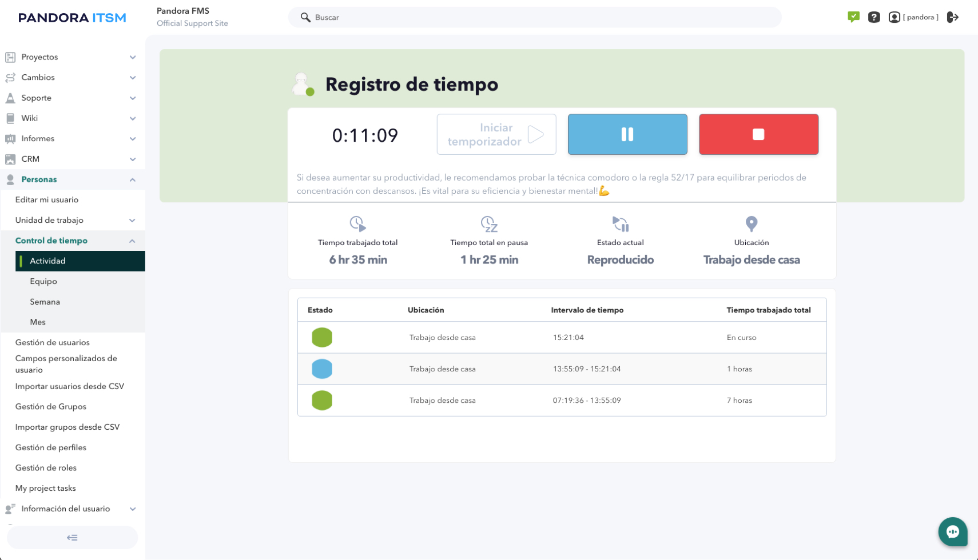Click the 6 hr 35 min value
The image size is (978, 560).
tap(358, 260)
